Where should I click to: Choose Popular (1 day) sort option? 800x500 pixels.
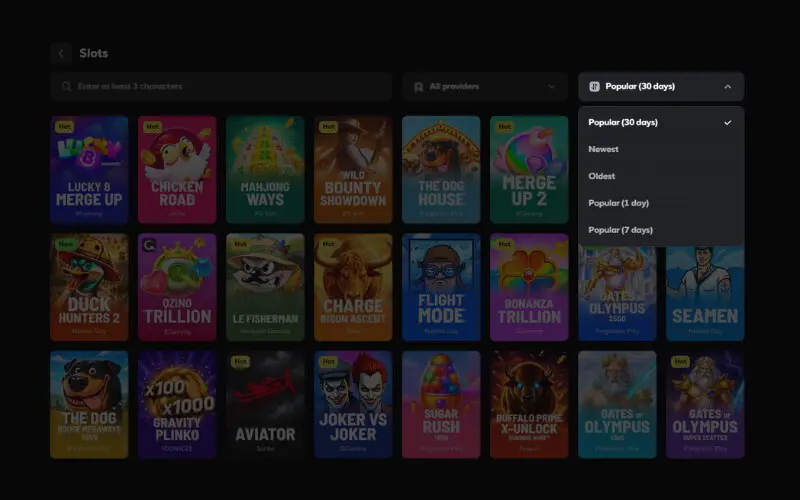point(661,203)
